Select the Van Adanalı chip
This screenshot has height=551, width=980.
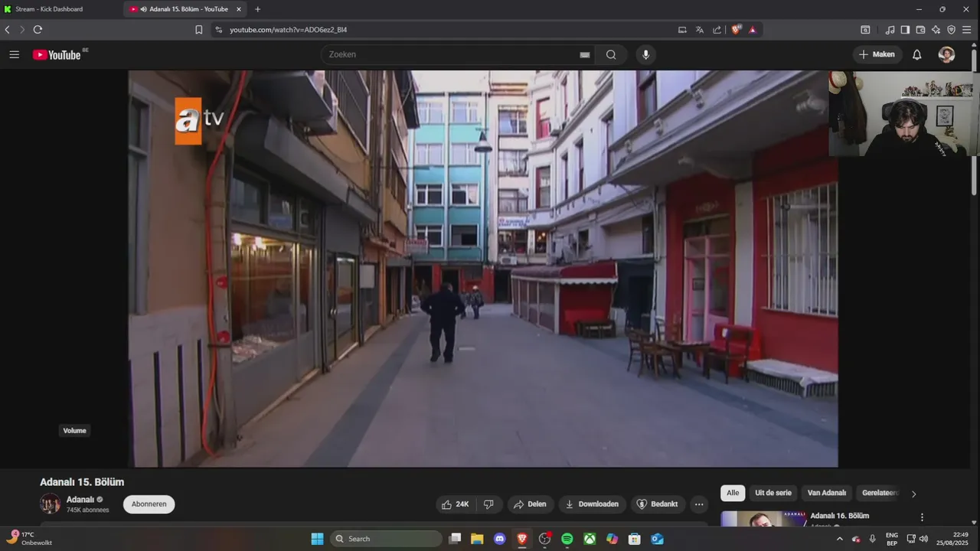pos(827,493)
